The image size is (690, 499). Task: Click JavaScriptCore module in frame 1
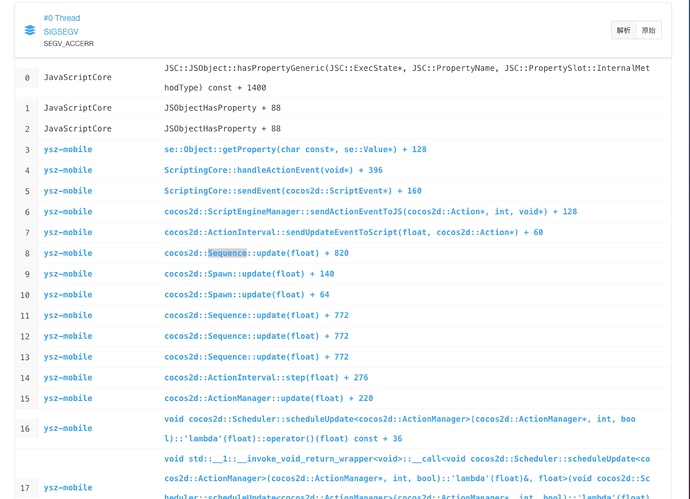[77, 108]
